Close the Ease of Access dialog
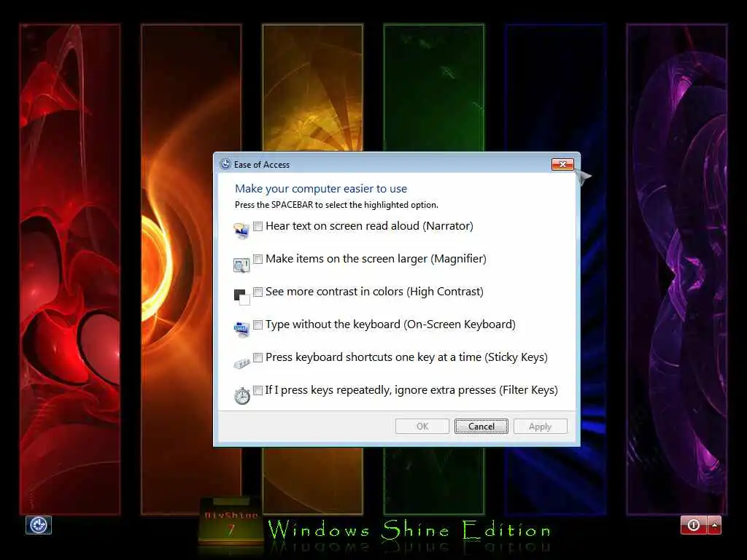Image resolution: width=747 pixels, height=560 pixels. tap(562, 164)
